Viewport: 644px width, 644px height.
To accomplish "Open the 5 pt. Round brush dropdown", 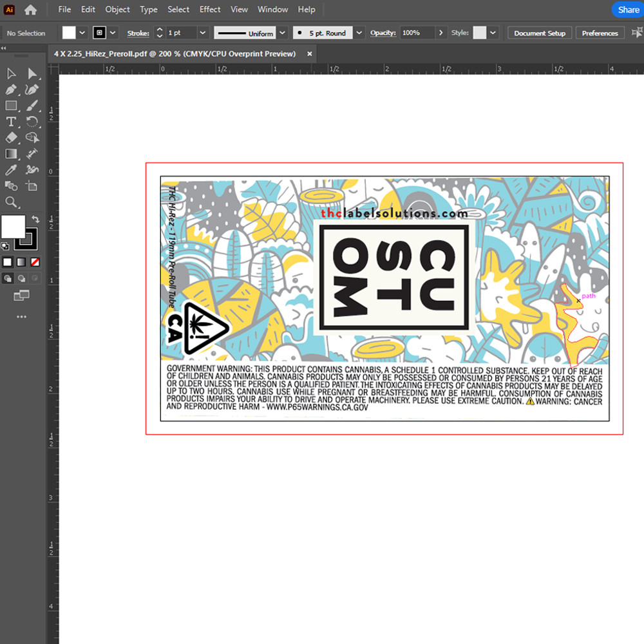I will 359,33.
